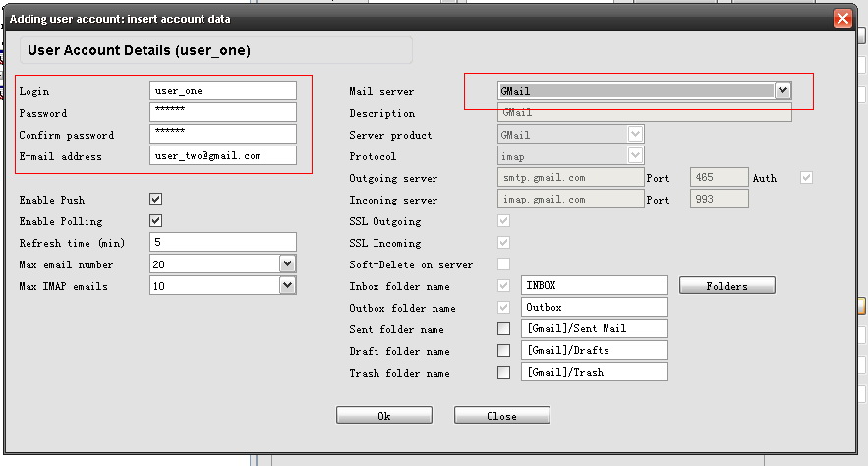Click the Refresh time input field

click(x=223, y=242)
